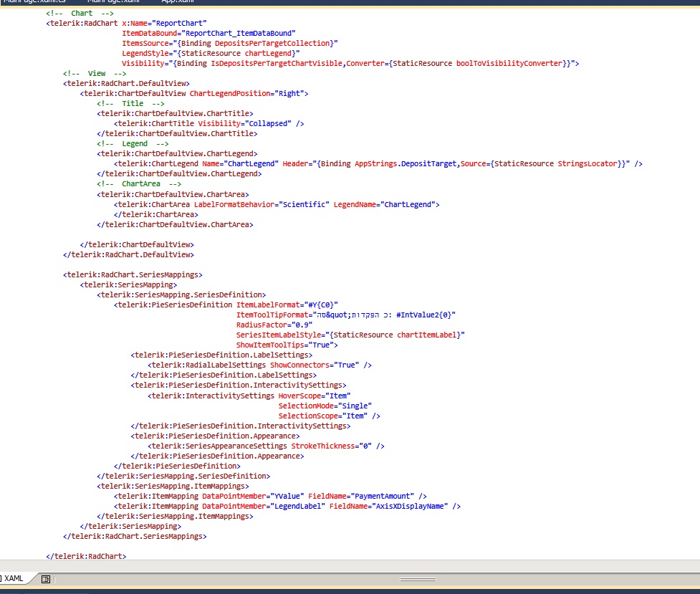The height and width of the screenshot is (594, 700).
Task: Switch to the XAML view tab
Action: point(14,579)
